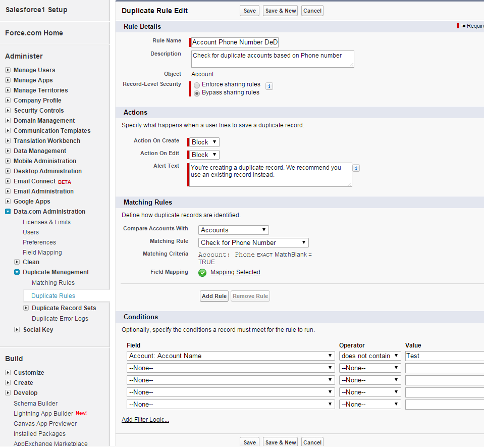Screen dimensions: 484x448
Task: Click info icon next to sharing rules
Action: click(269, 86)
